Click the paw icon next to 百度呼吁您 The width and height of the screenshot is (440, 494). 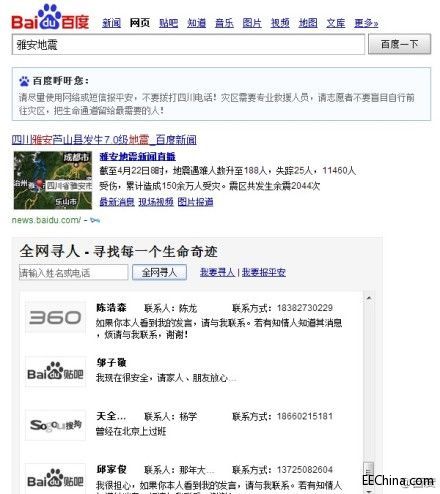pos(24,81)
